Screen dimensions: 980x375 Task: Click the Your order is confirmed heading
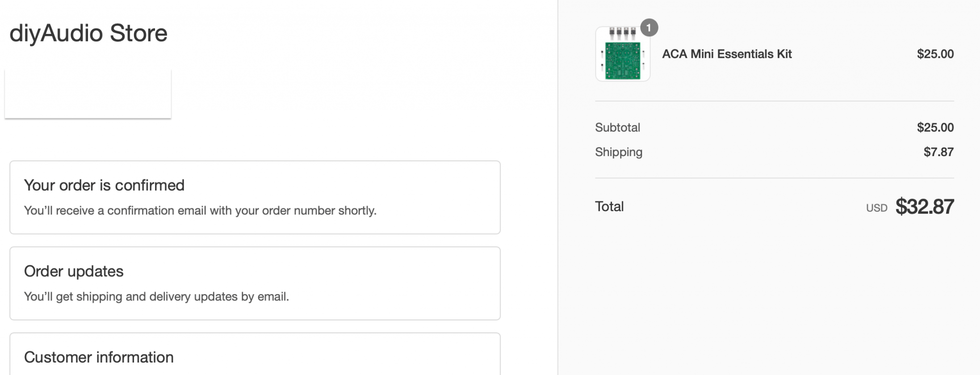[x=104, y=185]
